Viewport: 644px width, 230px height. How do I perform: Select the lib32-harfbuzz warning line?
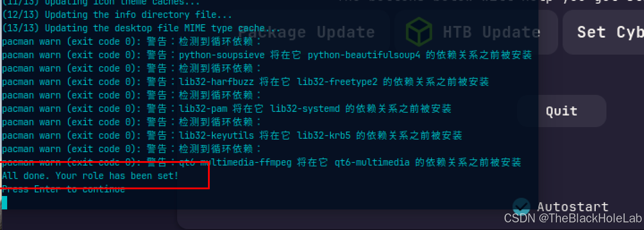(246, 82)
